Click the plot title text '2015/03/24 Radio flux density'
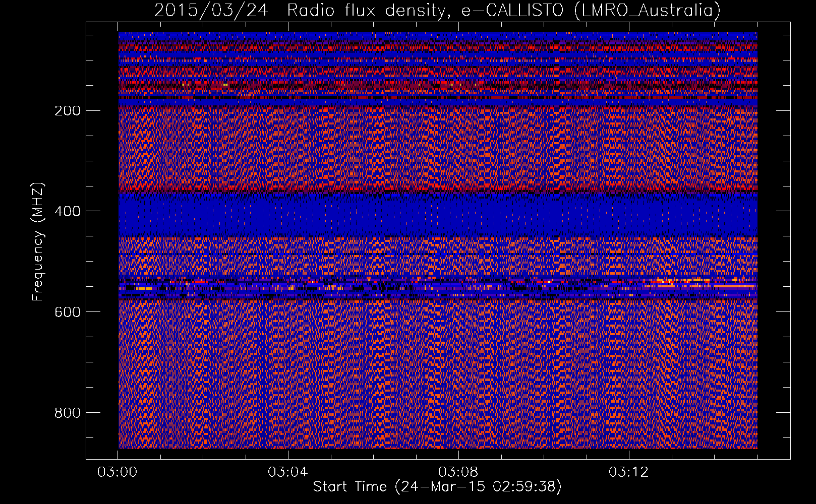The image size is (816, 504). 303,10
